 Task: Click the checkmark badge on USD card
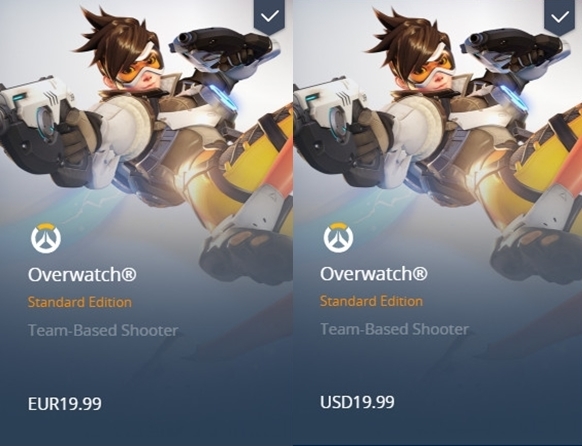(560, 16)
